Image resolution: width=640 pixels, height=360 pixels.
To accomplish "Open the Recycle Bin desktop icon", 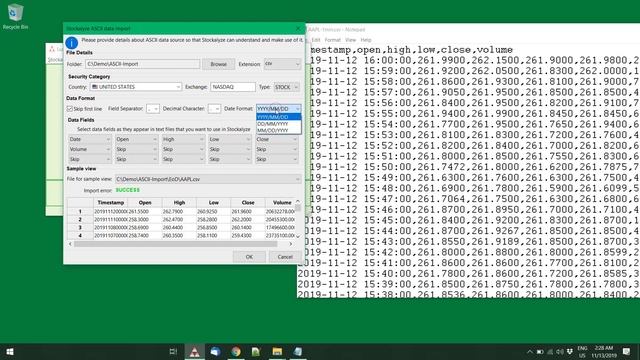I will (16, 16).
